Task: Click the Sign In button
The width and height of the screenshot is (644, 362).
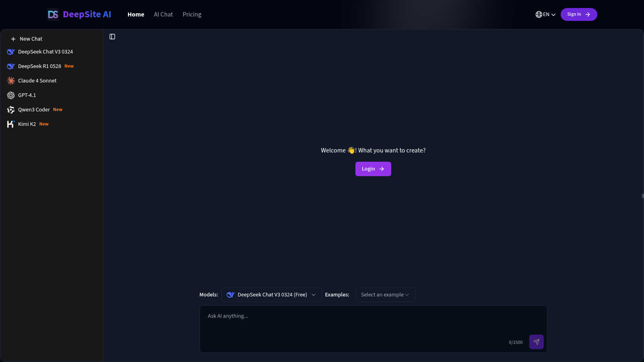Action: pyautogui.click(x=579, y=14)
